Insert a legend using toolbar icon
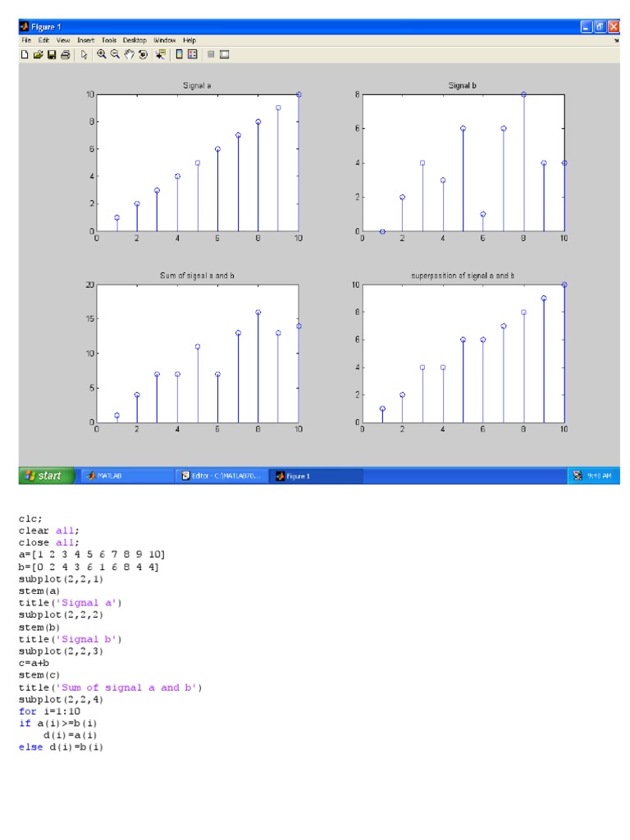 coord(193,54)
